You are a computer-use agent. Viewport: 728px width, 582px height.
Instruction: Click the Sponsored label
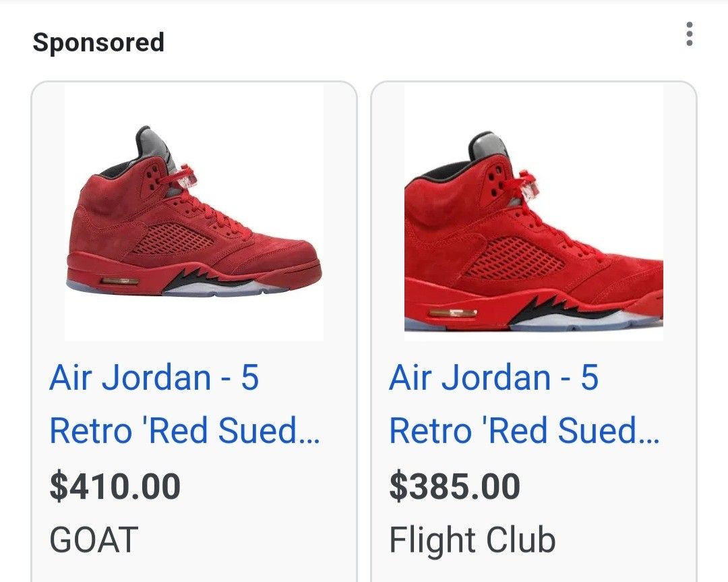(x=98, y=42)
